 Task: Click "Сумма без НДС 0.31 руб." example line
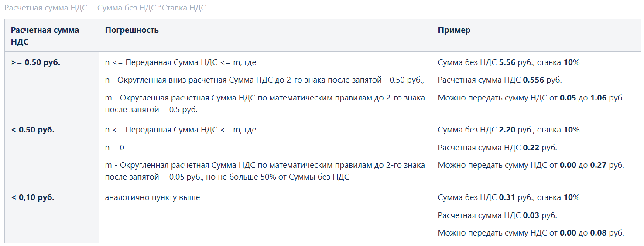click(509, 197)
